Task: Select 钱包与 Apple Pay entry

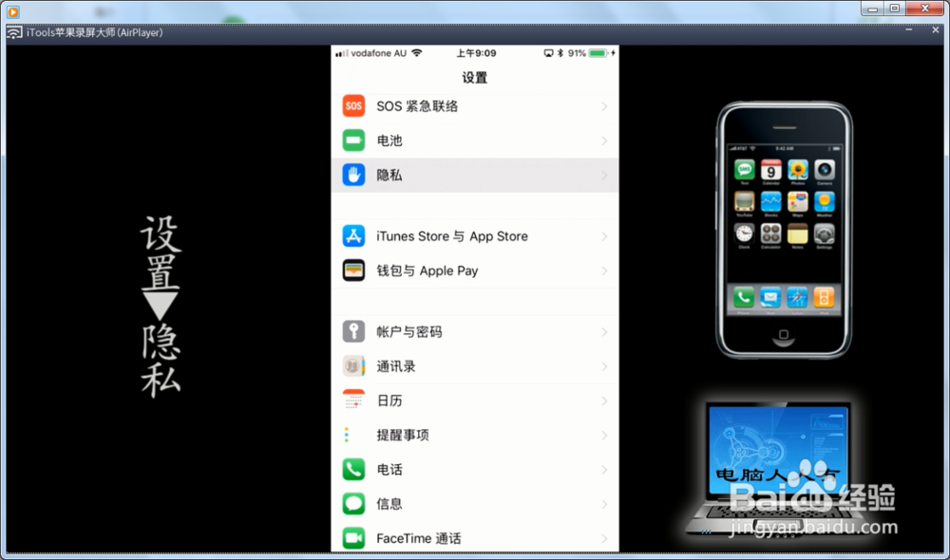Action: (475, 271)
